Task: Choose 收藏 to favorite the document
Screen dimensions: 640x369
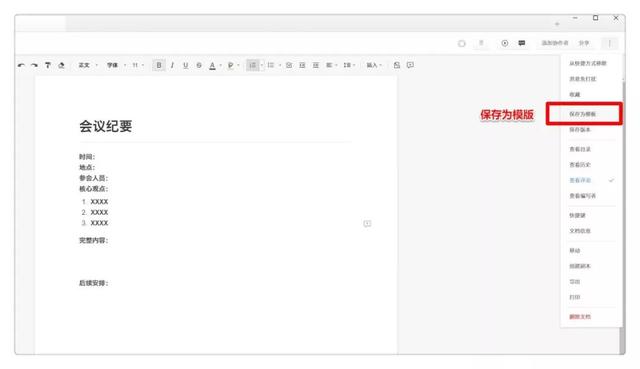Action: (575, 94)
